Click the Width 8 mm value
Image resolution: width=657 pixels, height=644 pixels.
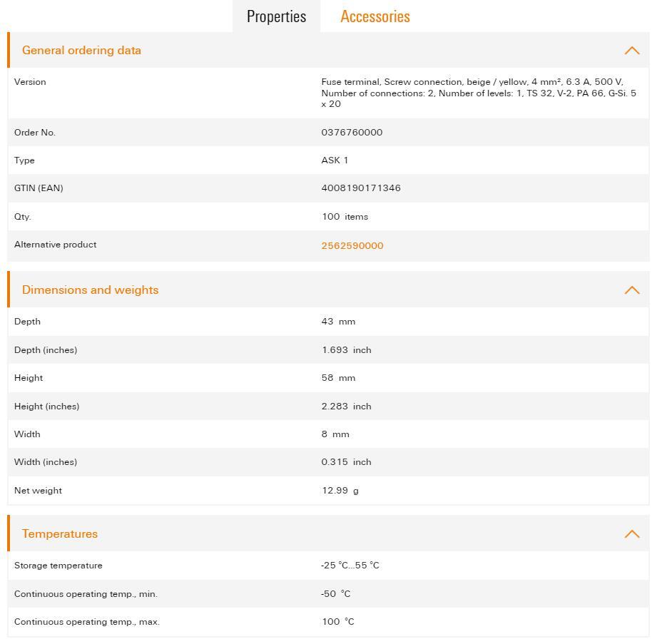coord(335,434)
